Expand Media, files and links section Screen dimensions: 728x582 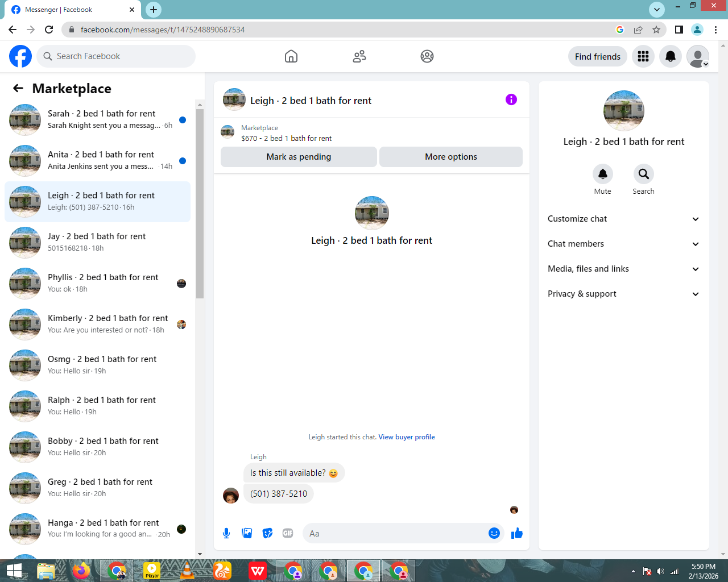[x=624, y=269]
